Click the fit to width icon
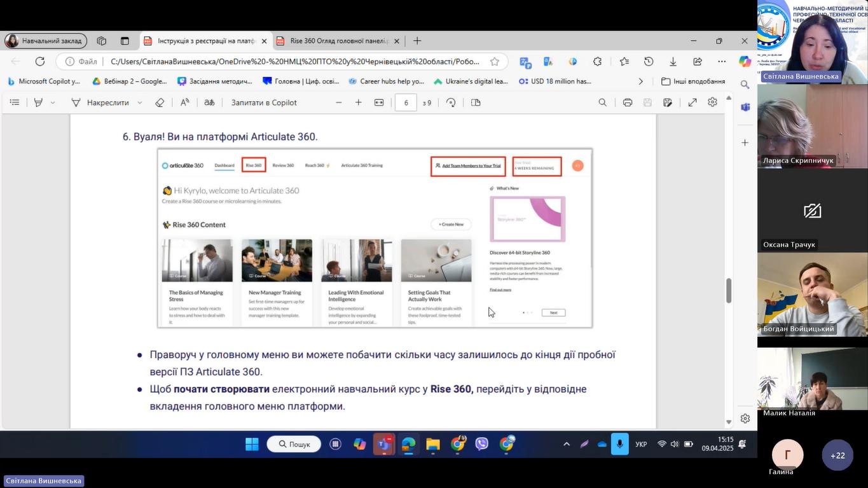 tap(379, 102)
